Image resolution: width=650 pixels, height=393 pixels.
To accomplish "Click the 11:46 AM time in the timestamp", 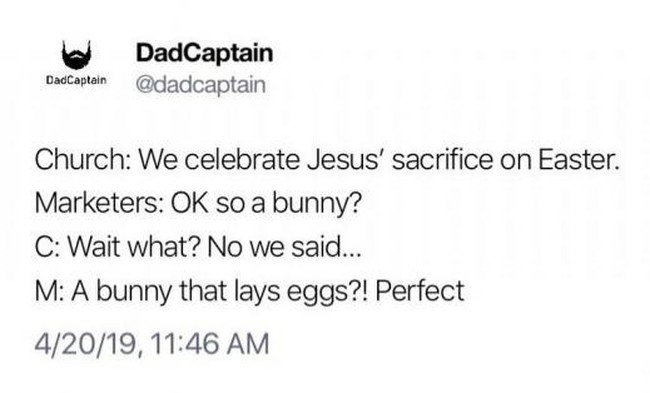I will point(210,344).
